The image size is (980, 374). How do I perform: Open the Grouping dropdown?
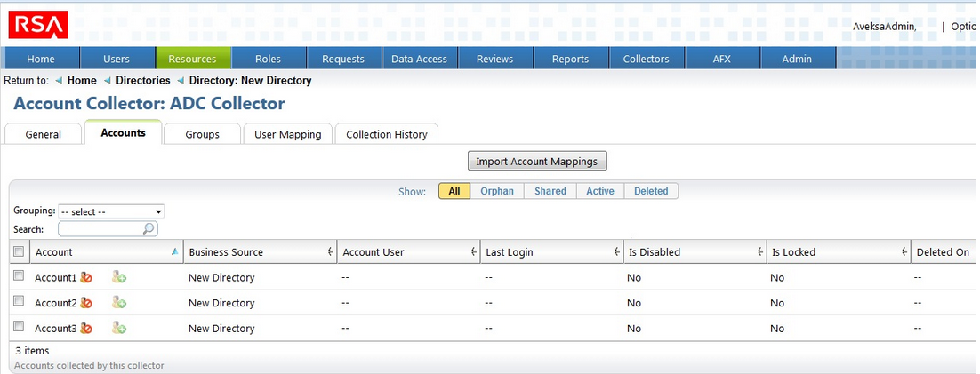click(111, 211)
